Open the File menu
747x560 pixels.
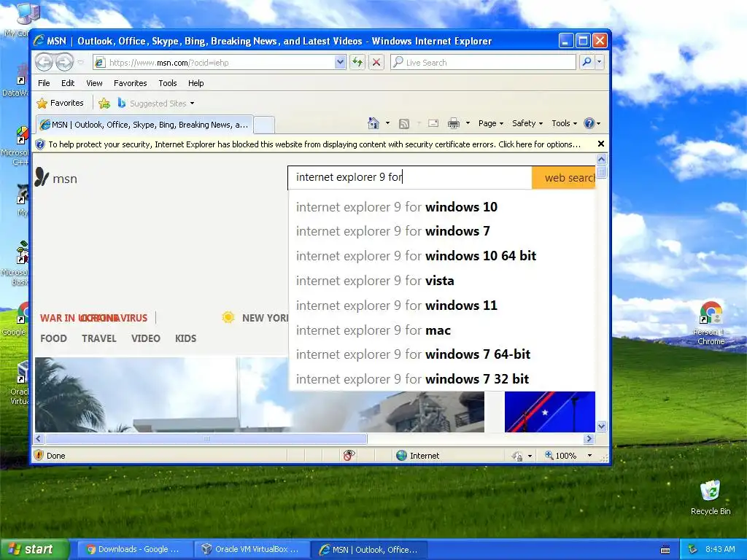tap(44, 83)
